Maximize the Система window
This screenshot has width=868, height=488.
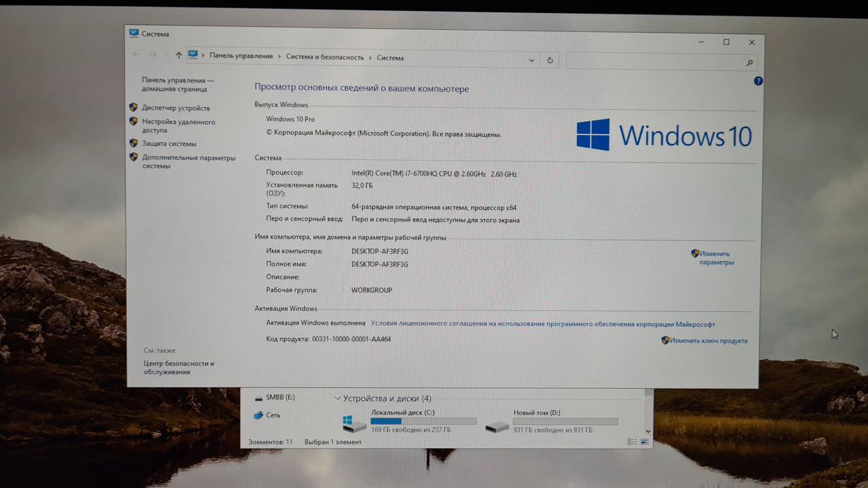726,42
